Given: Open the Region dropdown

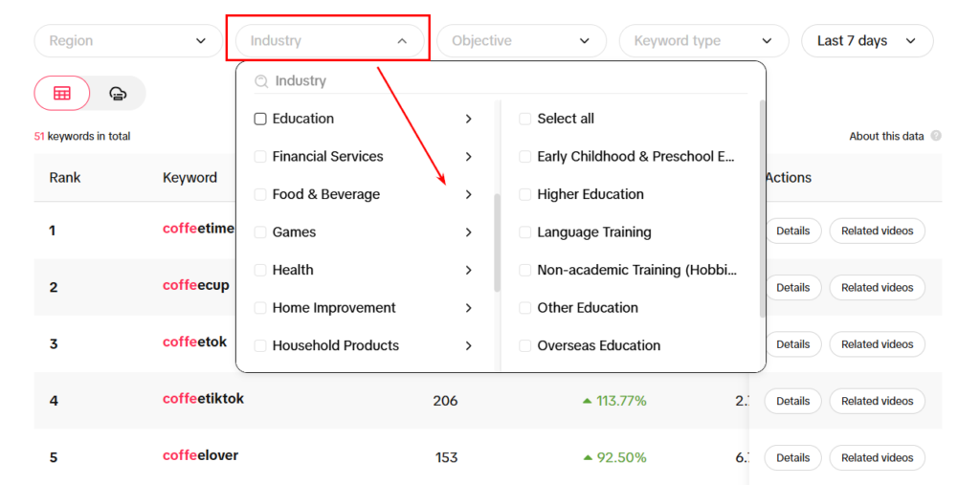Looking at the screenshot, I should (128, 41).
